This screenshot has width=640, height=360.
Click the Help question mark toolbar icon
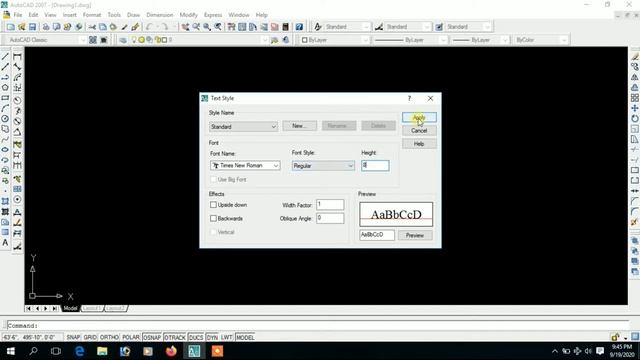point(299,27)
